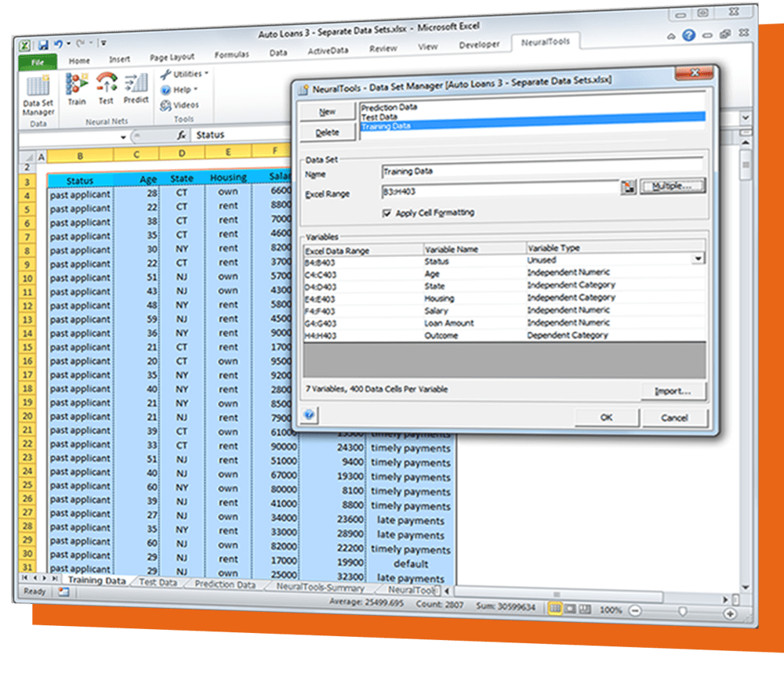The image size is (784, 673).
Task: Expand the Name Box dropdown
Action: 122,137
